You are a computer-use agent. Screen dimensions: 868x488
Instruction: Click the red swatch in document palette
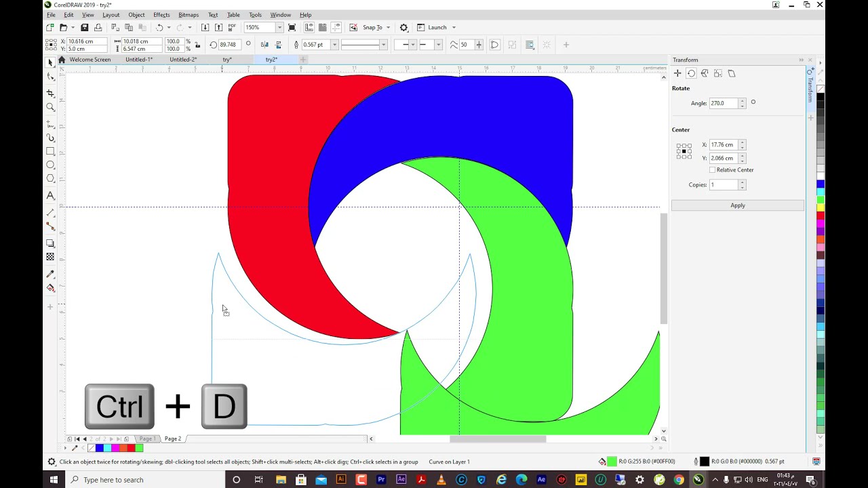point(131,448)
